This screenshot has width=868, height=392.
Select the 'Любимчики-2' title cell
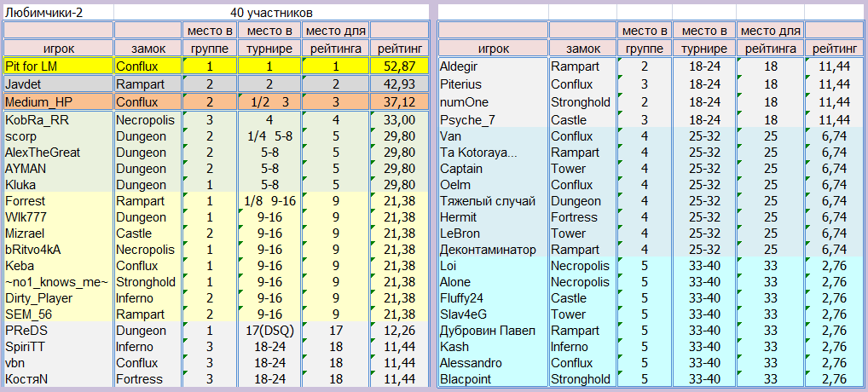tap(58, 12)
